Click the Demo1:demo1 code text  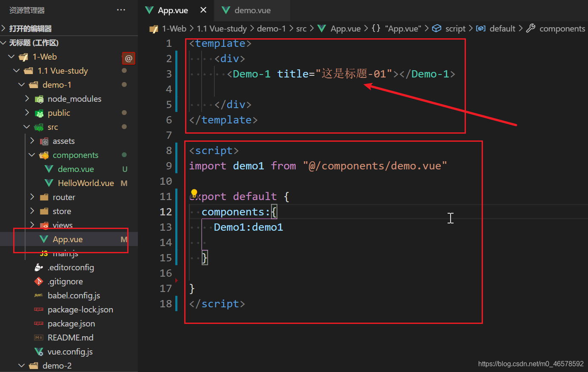[x=248, y=227]
